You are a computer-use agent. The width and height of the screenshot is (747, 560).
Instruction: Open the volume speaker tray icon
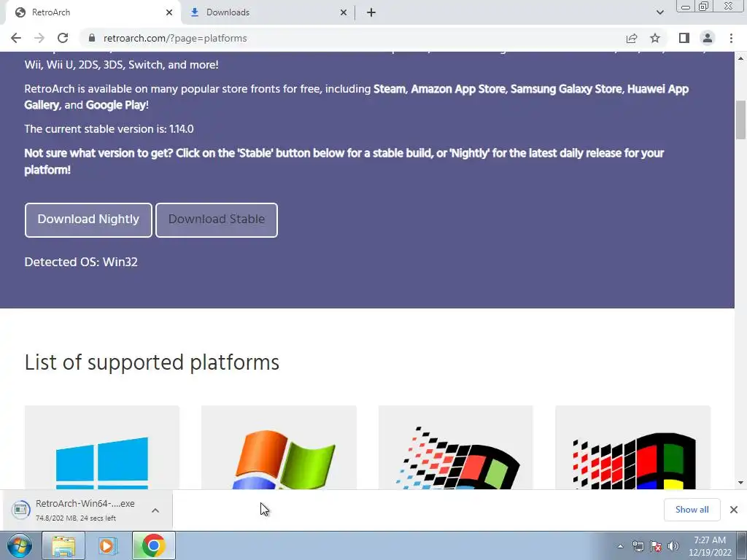673,546
